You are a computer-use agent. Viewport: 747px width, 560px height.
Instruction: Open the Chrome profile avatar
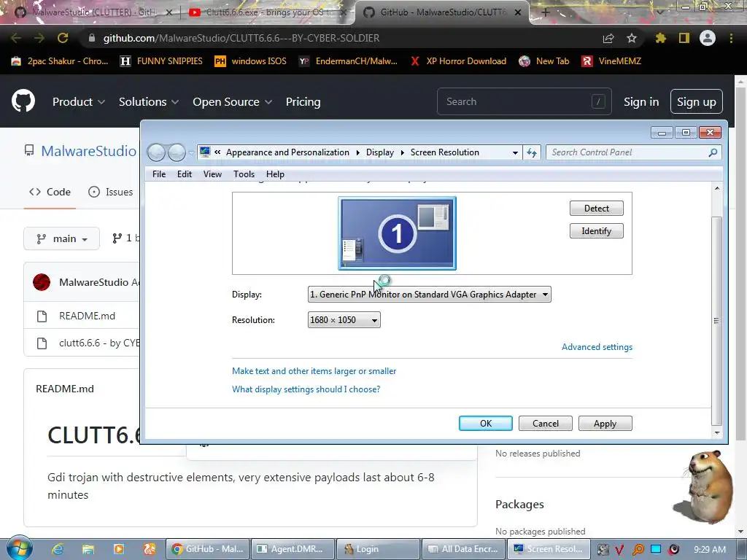pos(708,38)
